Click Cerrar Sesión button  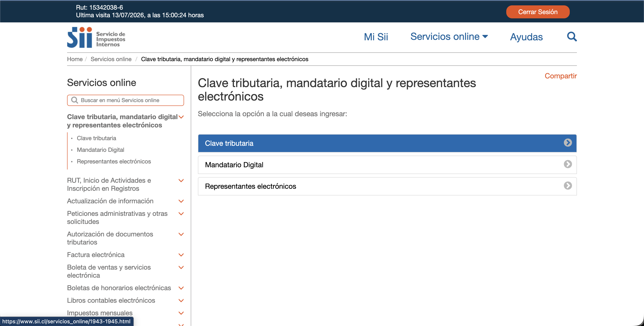pos(538,12)
